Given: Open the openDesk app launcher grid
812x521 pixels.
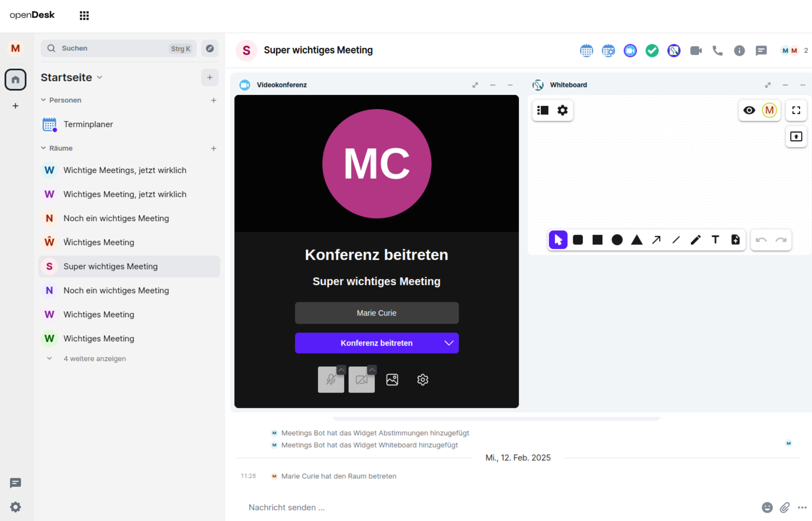Looking at the screenshot, I should click(x=84, y=16).
